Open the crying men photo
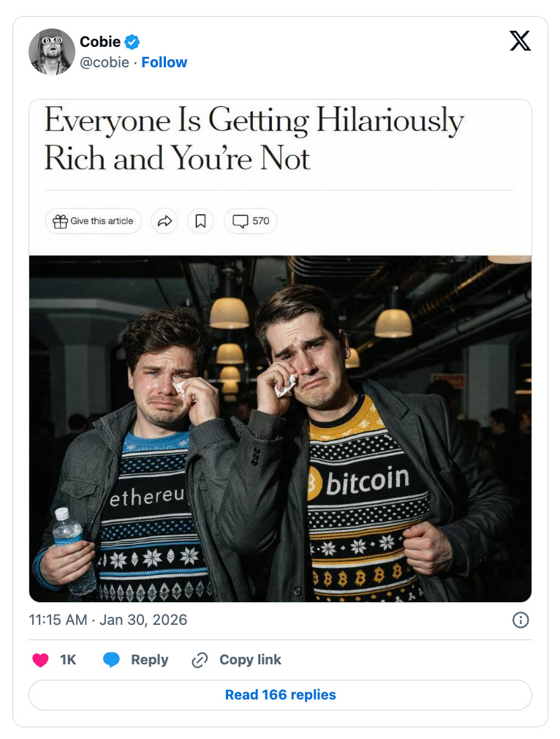The height and width of the screenshot is (739, 560). click(280, 429)
